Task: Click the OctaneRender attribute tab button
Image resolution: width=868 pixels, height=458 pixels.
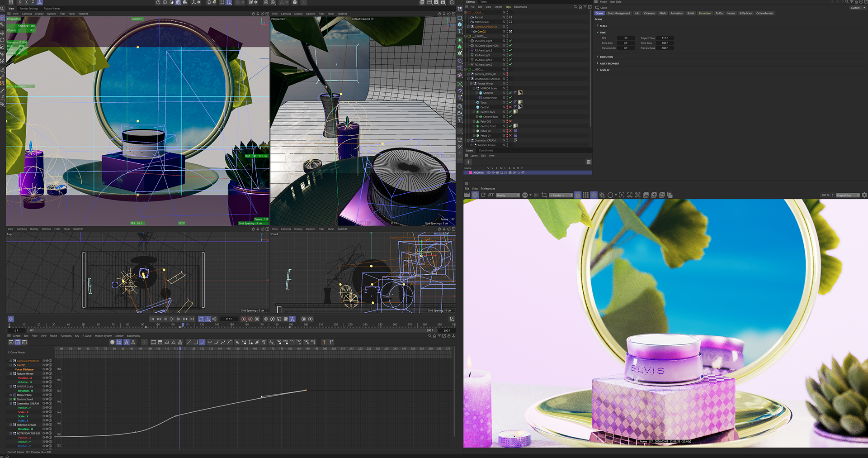Action: click(764, 13)
